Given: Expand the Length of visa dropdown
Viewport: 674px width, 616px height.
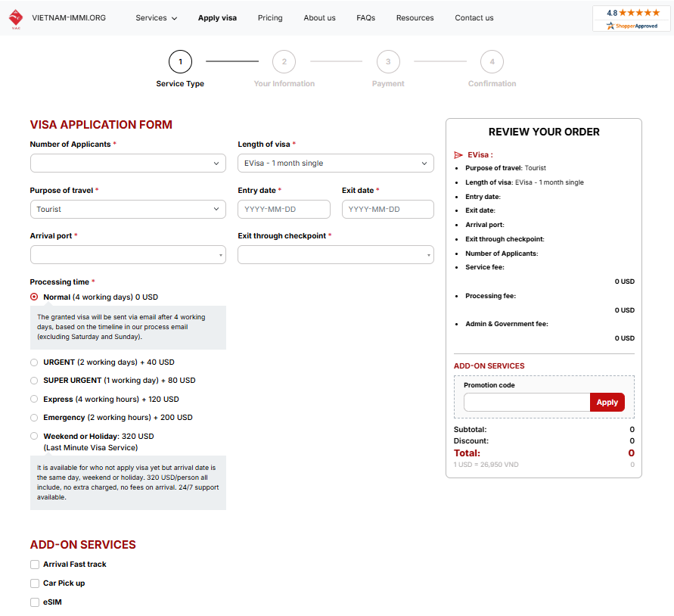Looking at the screenshot, I should click(335, 163).
